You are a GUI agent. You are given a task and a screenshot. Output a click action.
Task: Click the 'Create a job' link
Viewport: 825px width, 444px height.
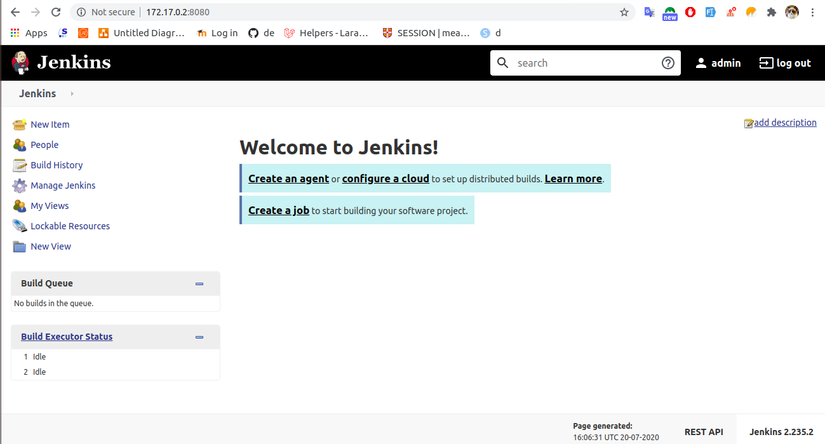(x=279, y=210)
